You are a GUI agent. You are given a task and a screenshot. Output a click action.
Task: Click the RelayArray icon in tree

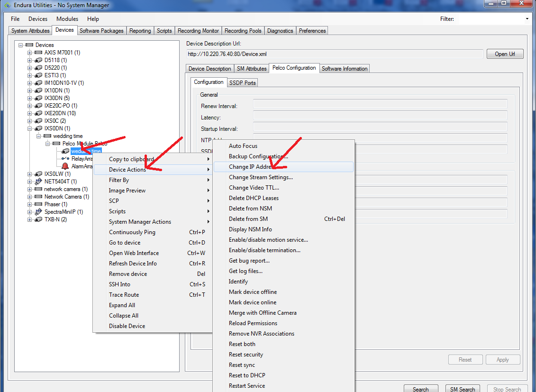click(65, 159)
